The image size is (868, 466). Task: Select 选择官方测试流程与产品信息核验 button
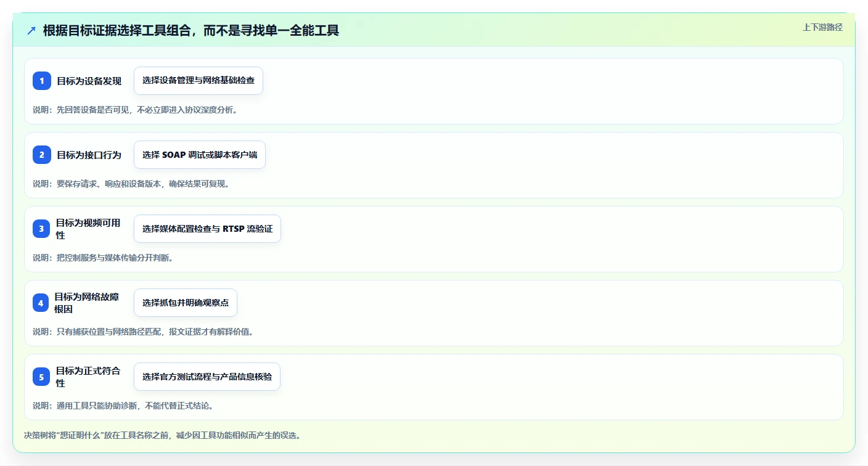click(207, 377)
